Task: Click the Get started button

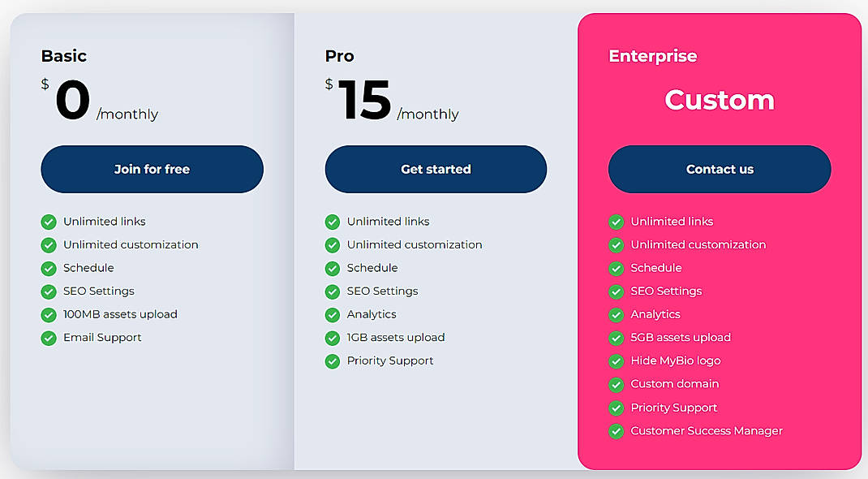Action: (x=436, y=169)
